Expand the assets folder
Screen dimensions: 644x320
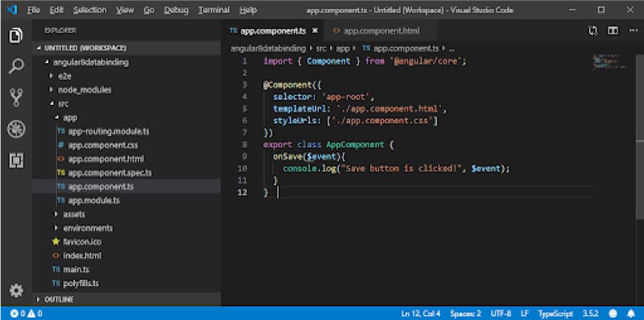(56, 214)
